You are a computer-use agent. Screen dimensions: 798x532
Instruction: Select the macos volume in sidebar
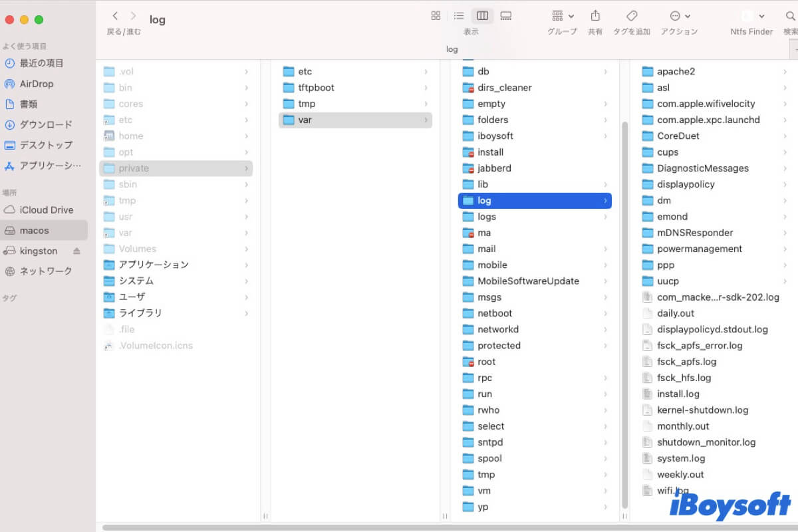tap(43, 231)
